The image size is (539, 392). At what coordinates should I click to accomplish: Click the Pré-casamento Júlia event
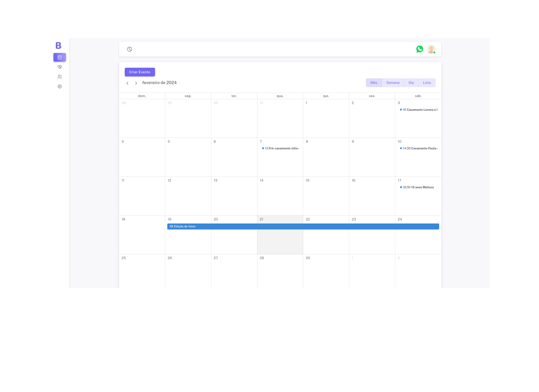point(280,148)
